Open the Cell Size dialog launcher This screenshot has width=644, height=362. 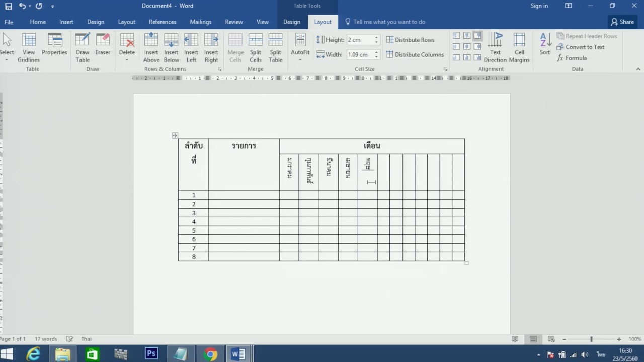(x=445, y=69)
